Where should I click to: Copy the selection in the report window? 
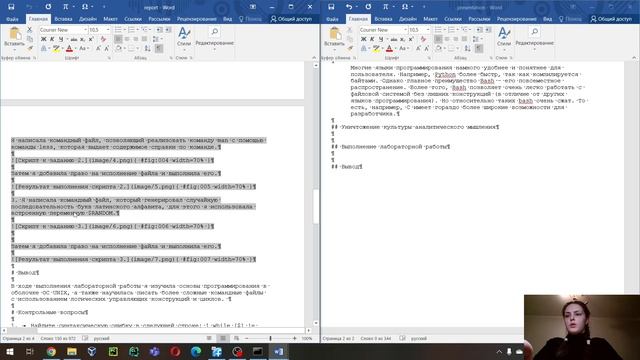[x=29, y=39]
